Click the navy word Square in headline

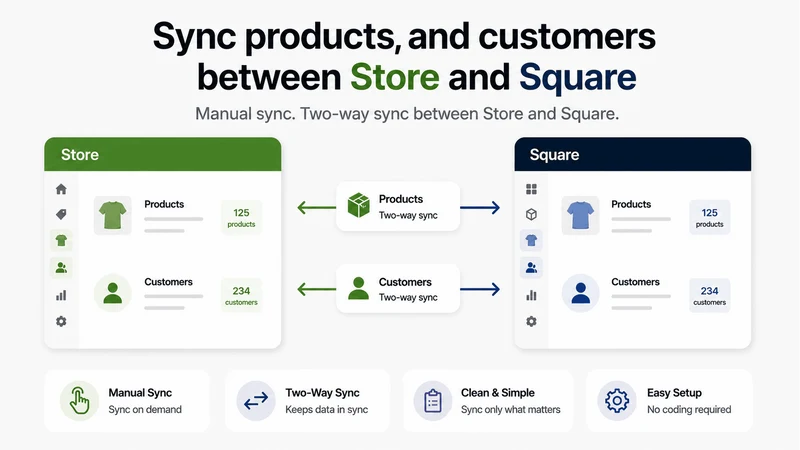click(578, 78)
